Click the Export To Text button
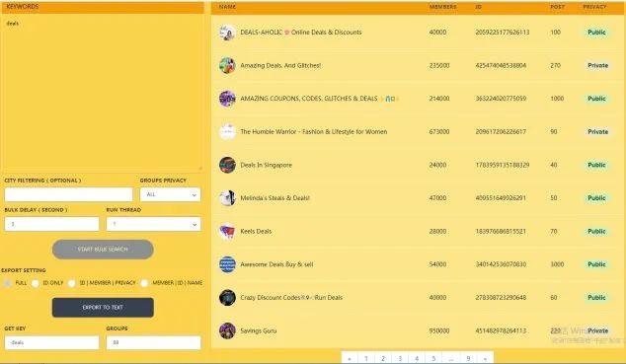The width and height of the screenshot is (626, 364). [x=103, y=308]
